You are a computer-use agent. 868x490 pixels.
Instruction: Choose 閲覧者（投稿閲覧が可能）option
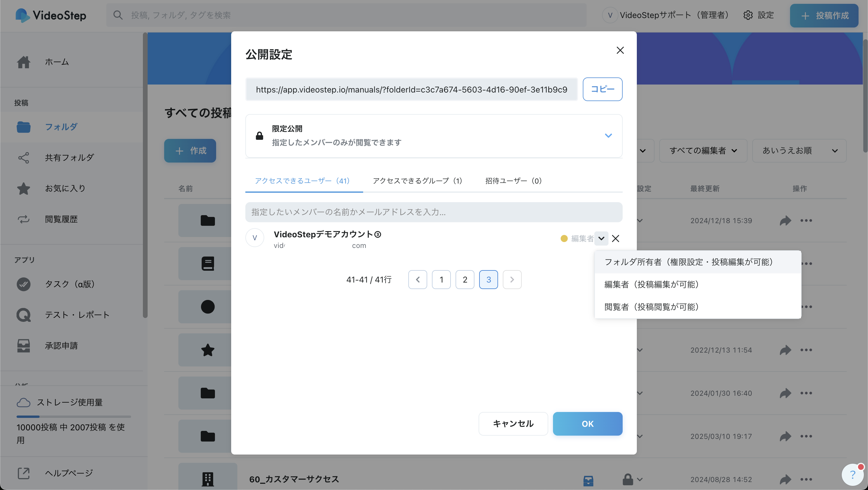652,307
